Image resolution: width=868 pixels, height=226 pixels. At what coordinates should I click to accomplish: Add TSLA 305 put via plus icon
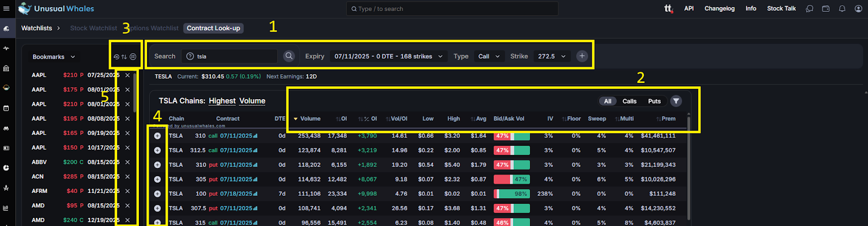pos(157,179)
